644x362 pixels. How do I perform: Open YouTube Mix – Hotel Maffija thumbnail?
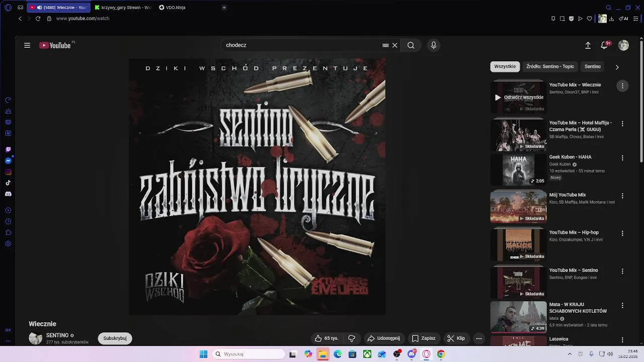[x=518, y=135]
